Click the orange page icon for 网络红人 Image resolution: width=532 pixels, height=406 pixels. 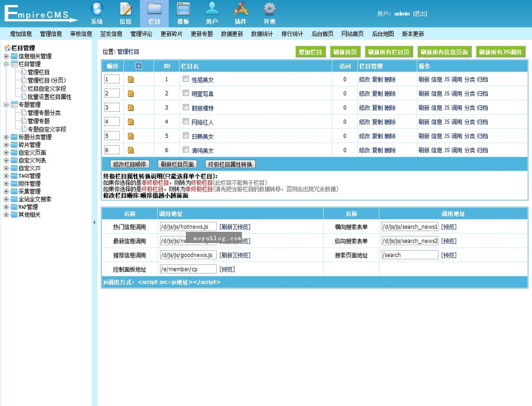130,122
